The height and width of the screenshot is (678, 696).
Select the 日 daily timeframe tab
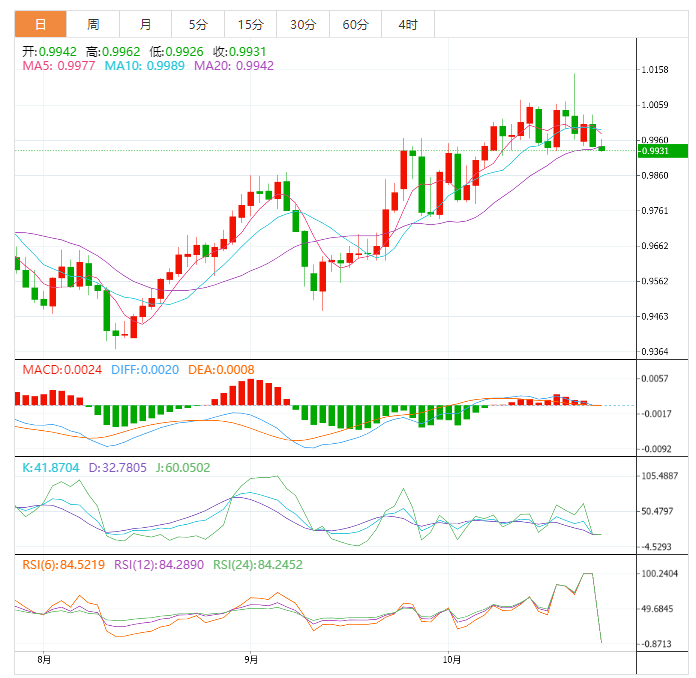coord(40,24)
